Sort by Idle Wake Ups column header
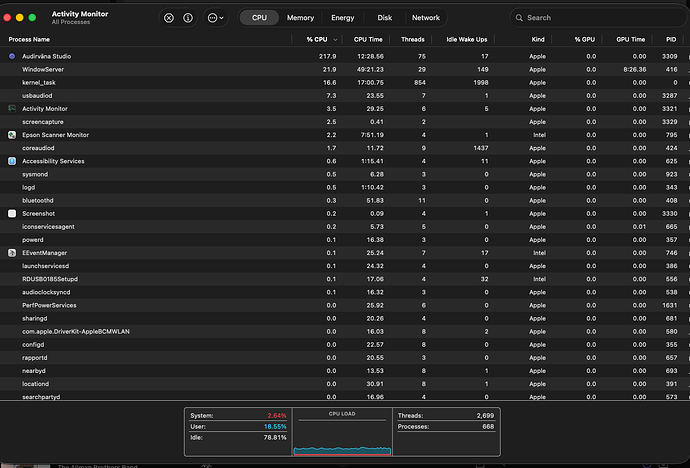This screenshot has height=468, width=690. tap(466, 39)
